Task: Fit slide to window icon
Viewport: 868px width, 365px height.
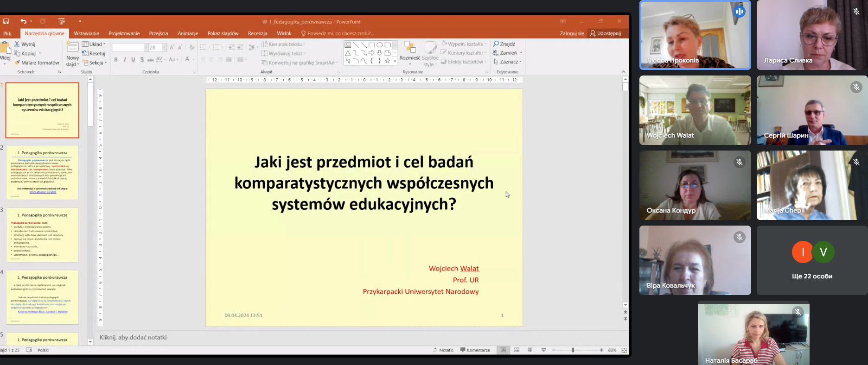Action: (624, 350)
